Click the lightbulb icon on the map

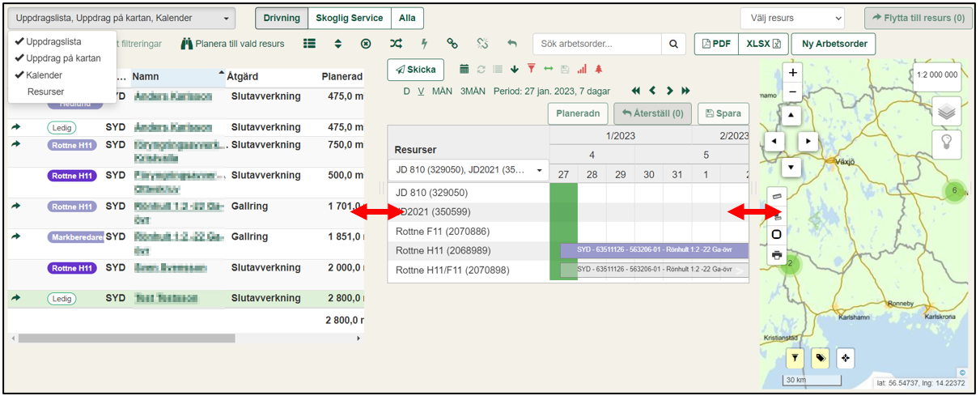coord(945,144)
